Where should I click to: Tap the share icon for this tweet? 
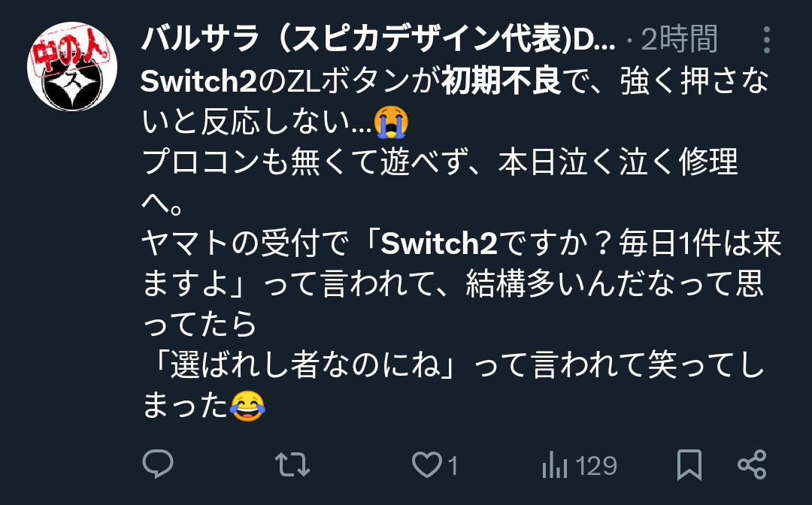[752, 464]
